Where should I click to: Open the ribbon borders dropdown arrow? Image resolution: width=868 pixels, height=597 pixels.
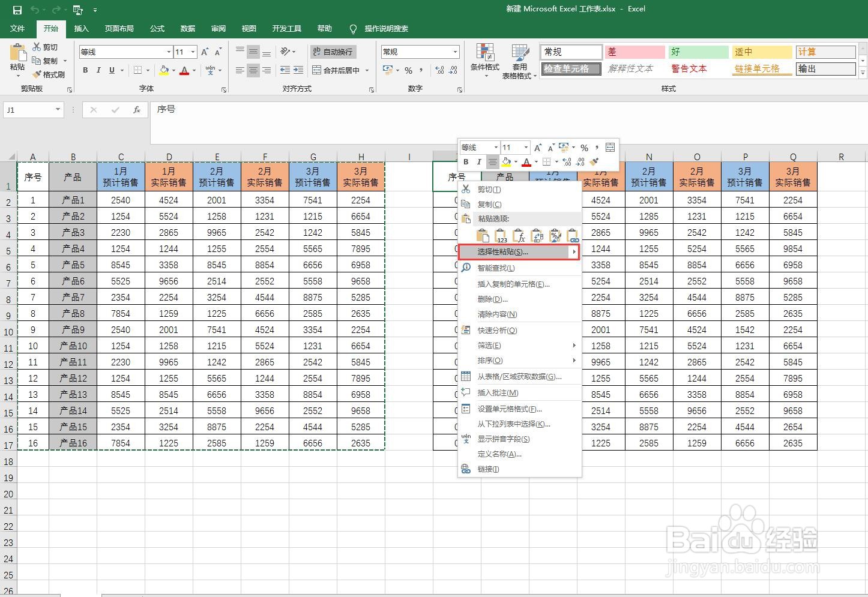(x=148, y=70)
